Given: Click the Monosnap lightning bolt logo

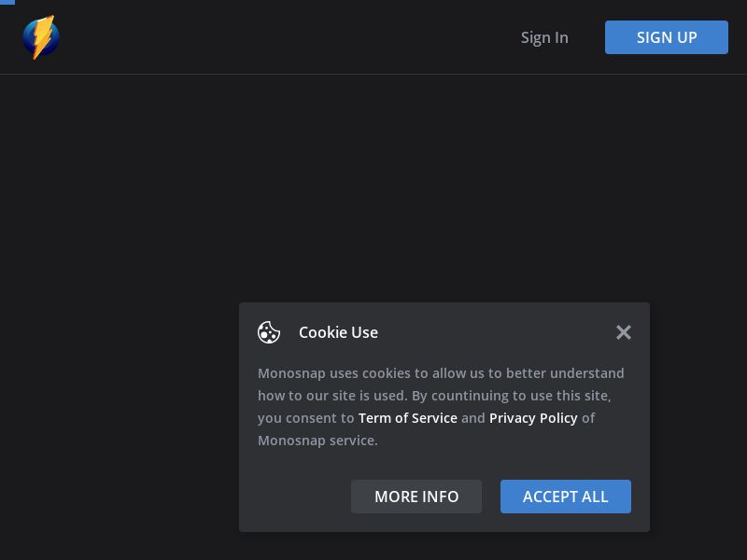Looking at the screenshot, I should [41, 37].
